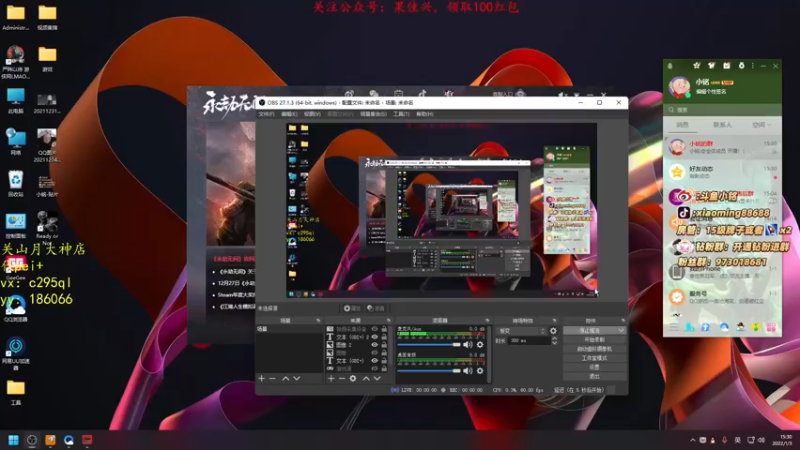Open the NetEase UU accelerator desktop icon
Screen dimensions: 800x450
tap(15, 353)
